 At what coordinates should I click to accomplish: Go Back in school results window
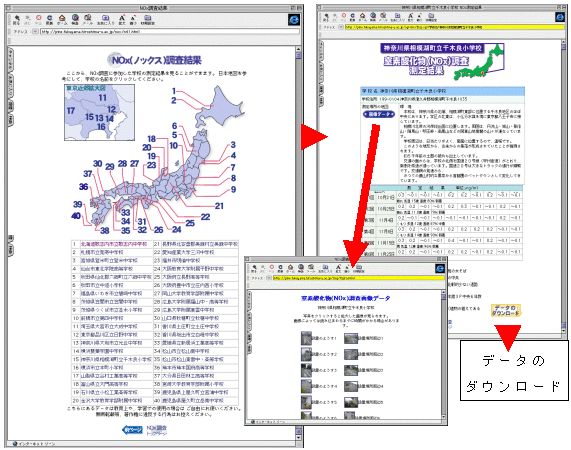[326, 17]
